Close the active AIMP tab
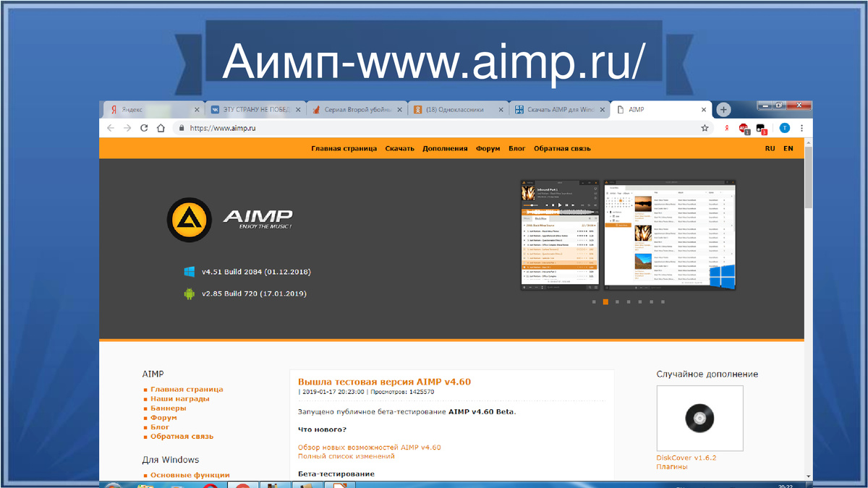 point(705,110)
